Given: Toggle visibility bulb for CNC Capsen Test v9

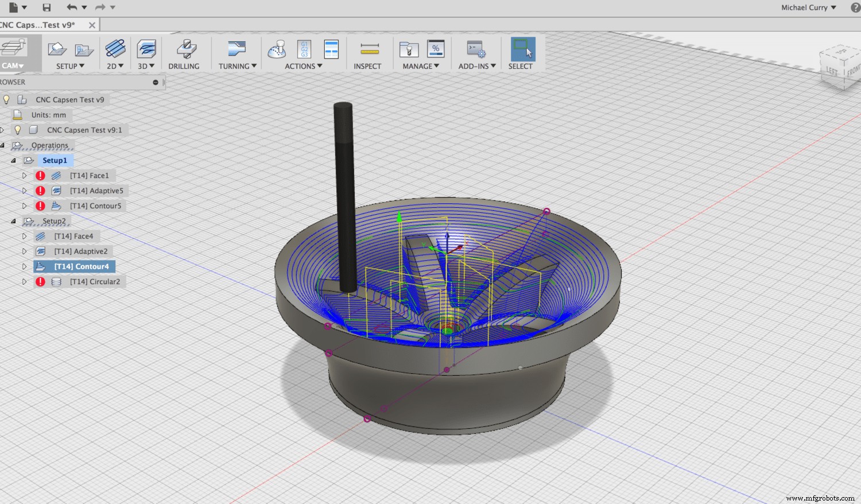Looking at the screenshot, I should coord(6,99).
